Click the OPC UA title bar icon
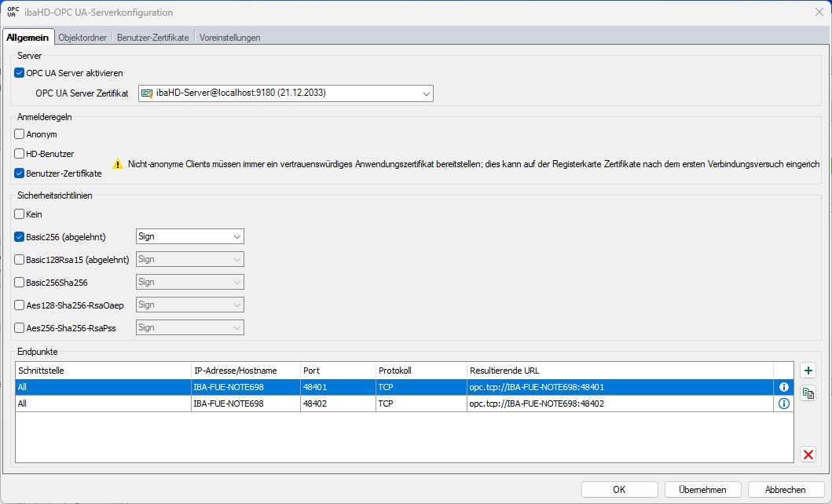This screenshot has height=504, width=832. coord(13,13)
